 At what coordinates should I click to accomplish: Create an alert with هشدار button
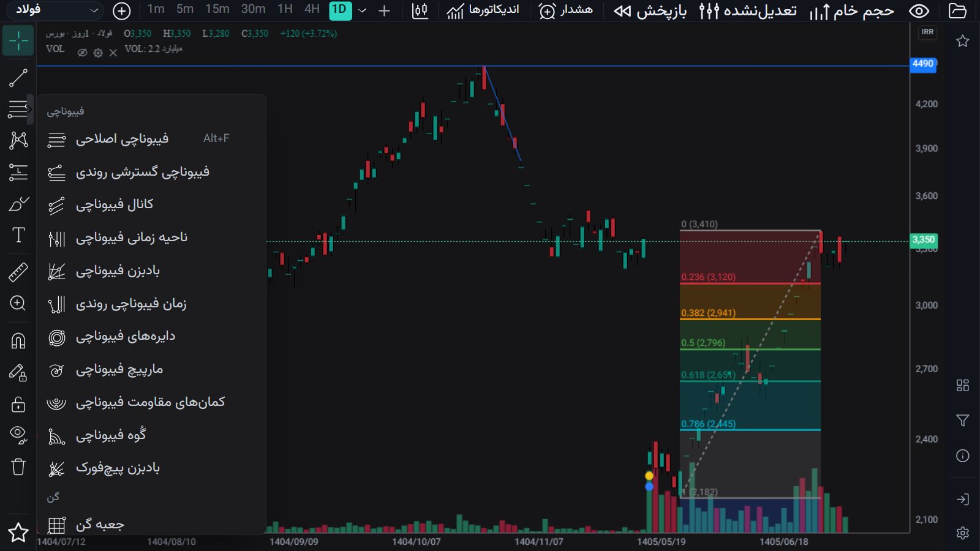tap(566, 10)
